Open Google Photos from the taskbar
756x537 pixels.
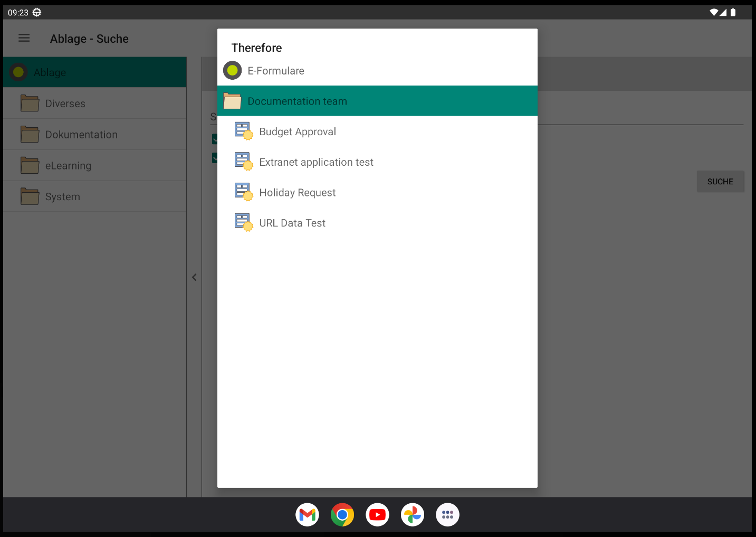(x=413, y=515)
